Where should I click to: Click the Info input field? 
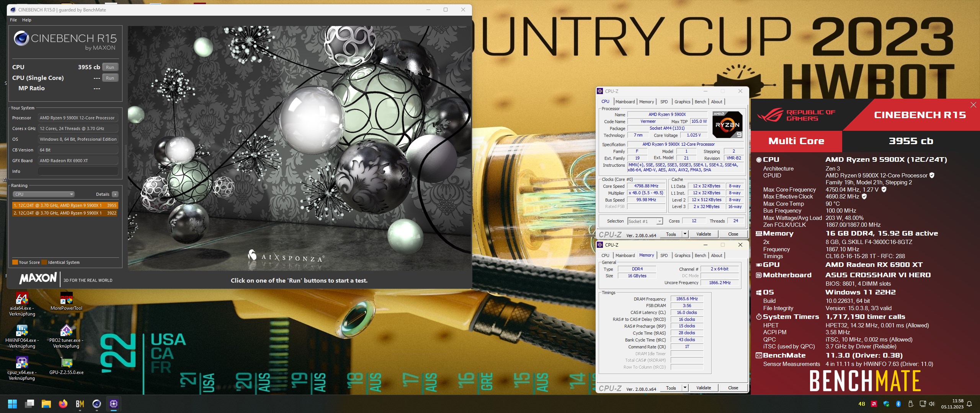(78, 171)
